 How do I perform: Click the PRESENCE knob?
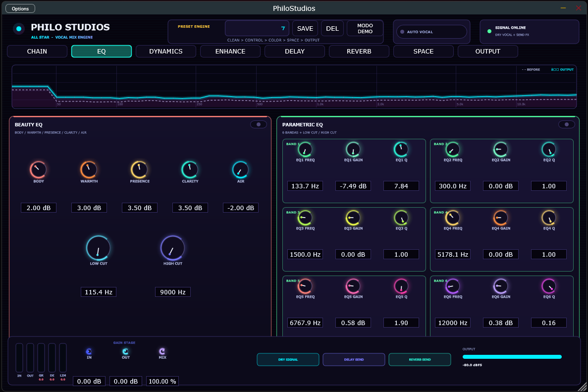coord(139,169)
